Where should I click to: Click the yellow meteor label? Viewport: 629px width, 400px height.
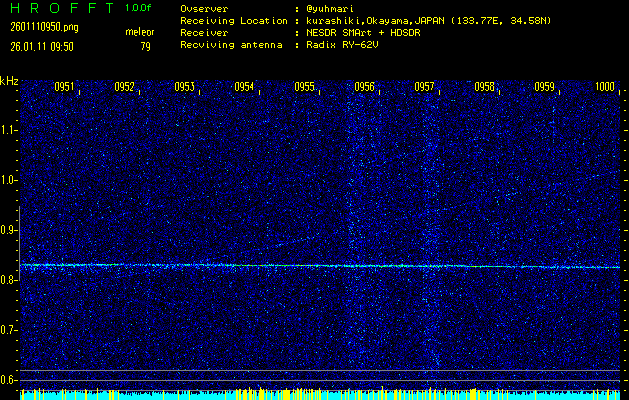[x=139, y=32]
